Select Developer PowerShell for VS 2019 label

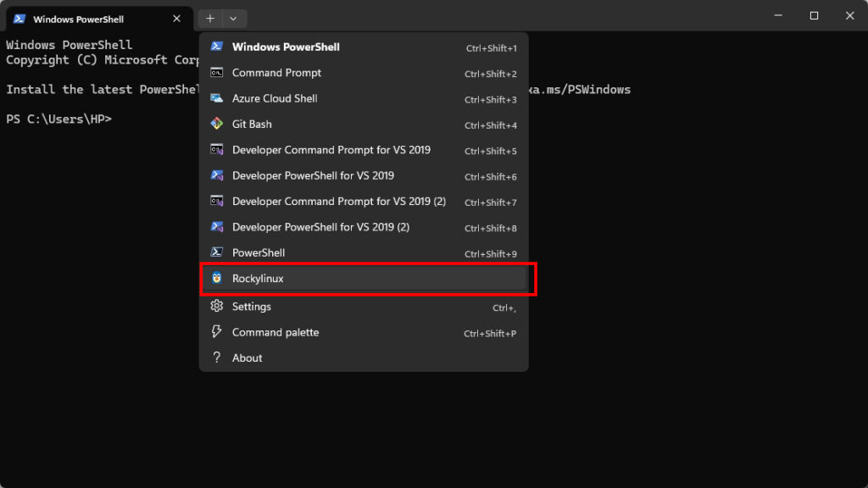click(314, 175)
